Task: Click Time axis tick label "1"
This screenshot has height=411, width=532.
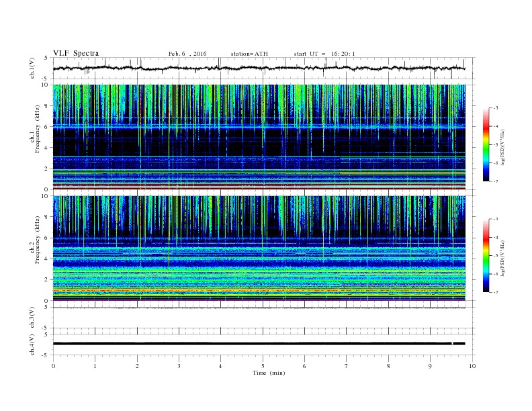Action: tap(95, 366)
